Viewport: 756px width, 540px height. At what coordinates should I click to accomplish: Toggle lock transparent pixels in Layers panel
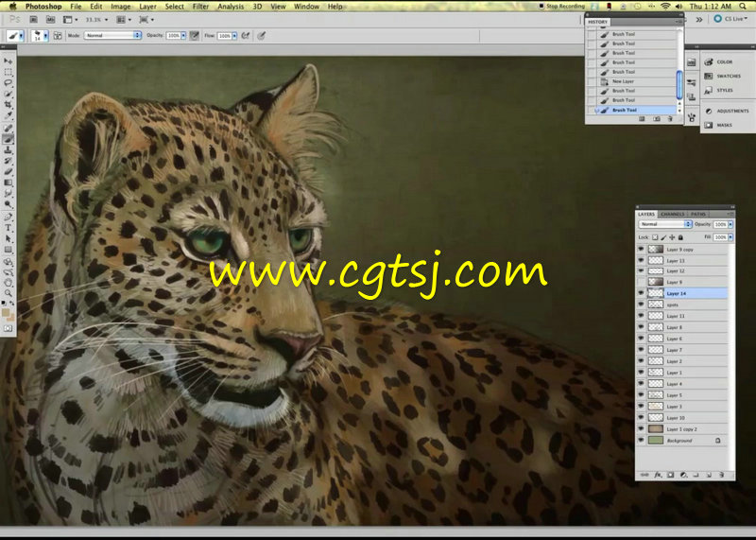655,237
